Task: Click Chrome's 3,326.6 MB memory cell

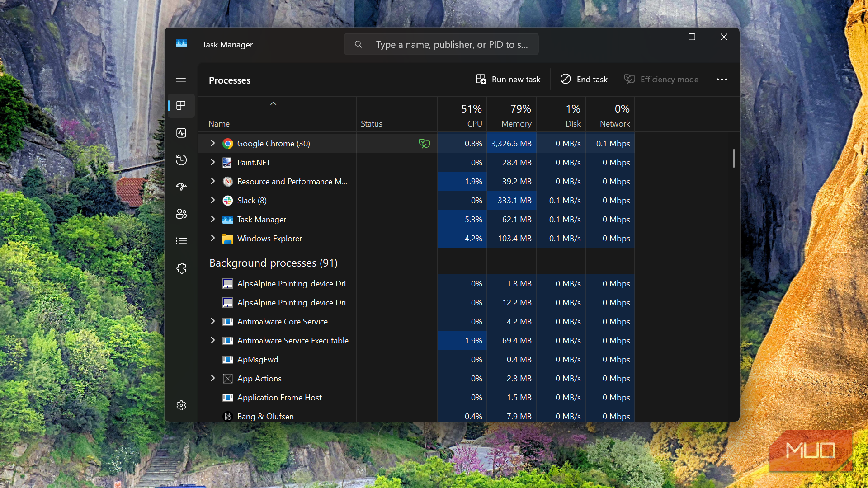Action: 511,144
